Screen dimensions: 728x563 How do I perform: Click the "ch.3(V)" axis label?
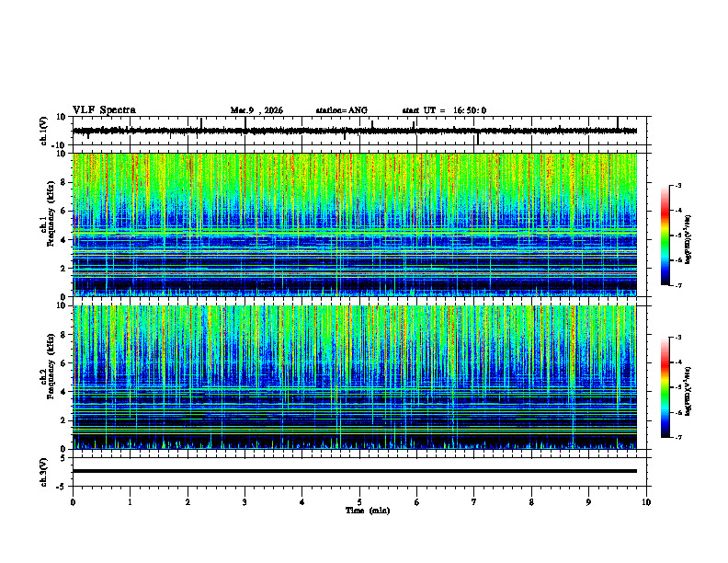[44, 473]
